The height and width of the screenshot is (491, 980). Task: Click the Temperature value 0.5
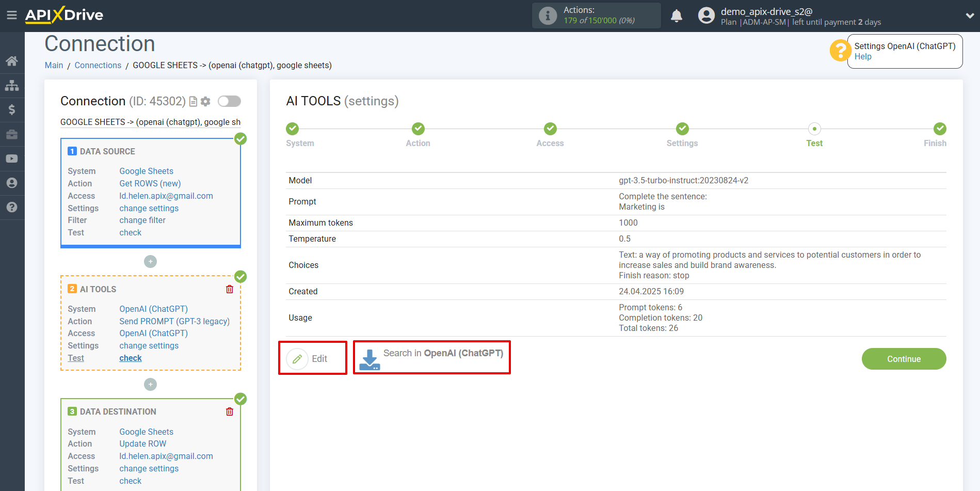[625, 239]
